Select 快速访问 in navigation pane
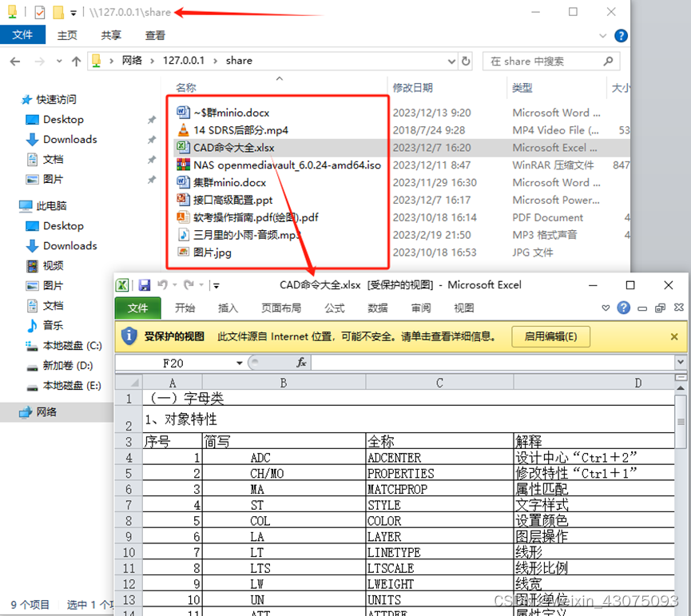 pos(56,100)
